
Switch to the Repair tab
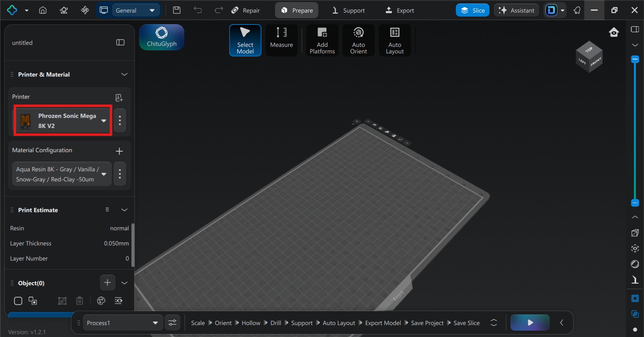click(x=245, y=10)
